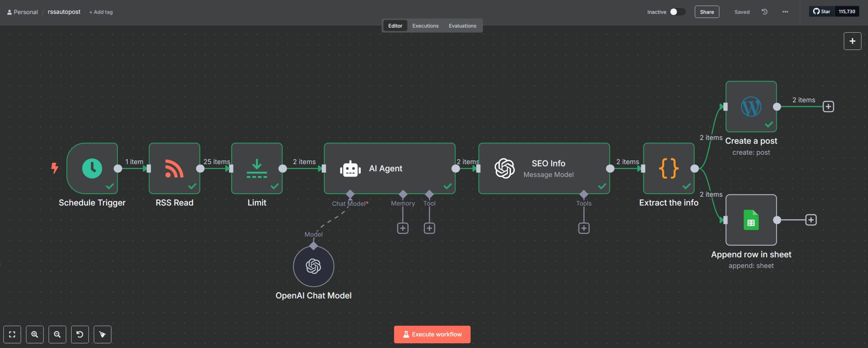
Task: Toggle the workflow Inactive switch
Action: pos(677,12)
